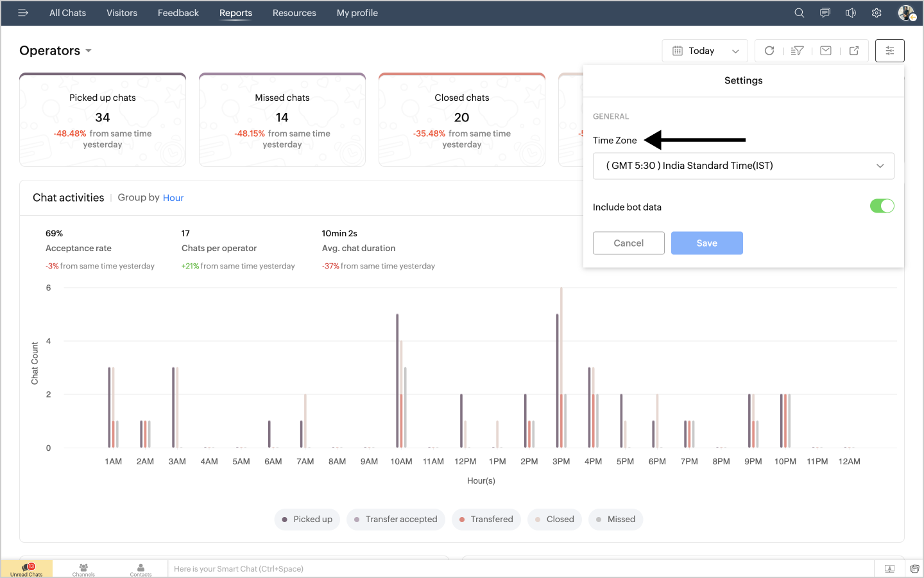Screen dimensions: 924x578
Task: Click the bottom-right screen share icon
Action: click(889, 569)
